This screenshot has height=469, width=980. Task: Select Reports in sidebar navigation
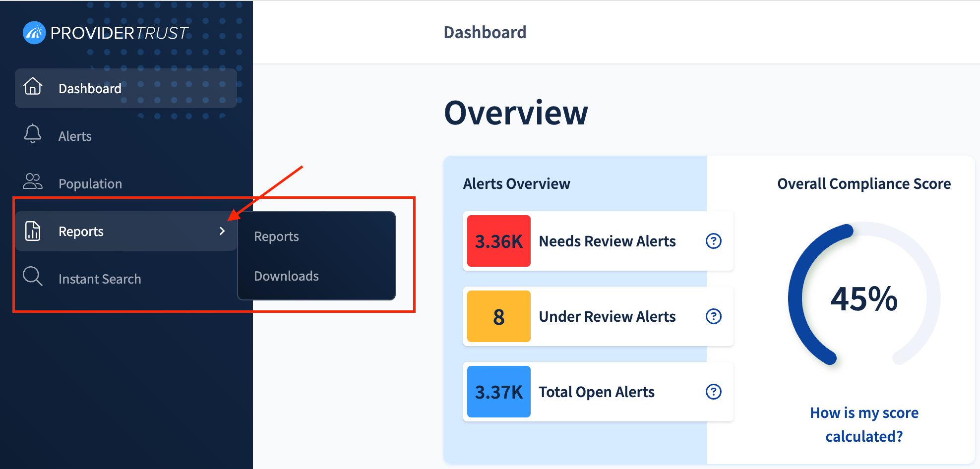click(126, 231)
